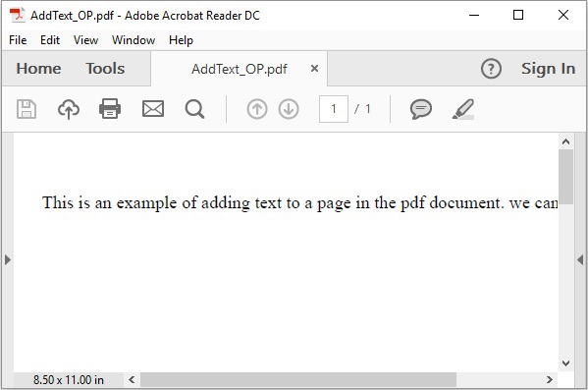588x390 pixels.
Task: Expand the left navigation pane arrow
Action: [7, 259]
